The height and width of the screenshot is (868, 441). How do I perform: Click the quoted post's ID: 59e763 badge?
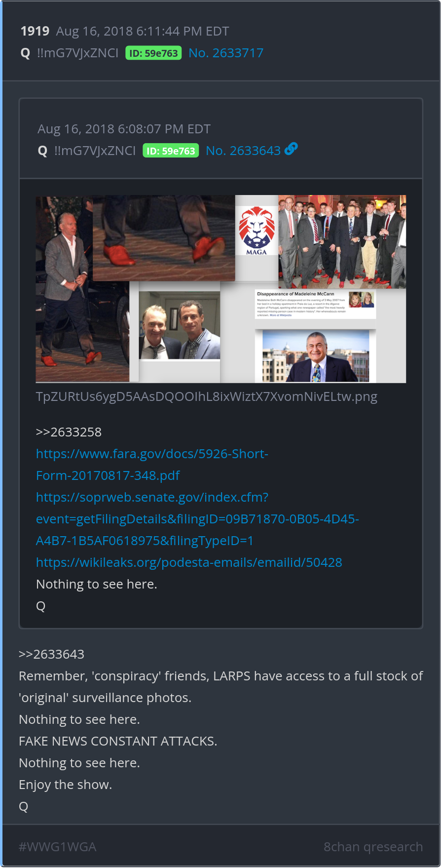click(x=171, y=151)
